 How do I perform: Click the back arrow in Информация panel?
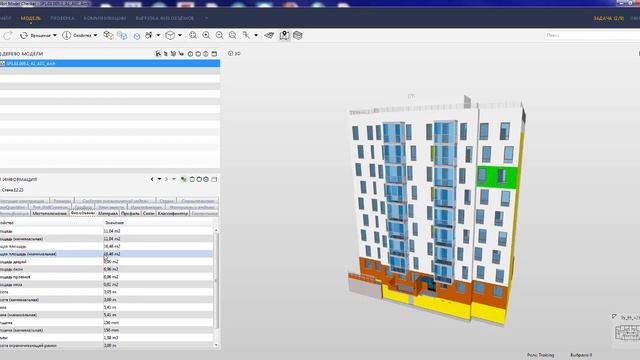coord(152,179)
